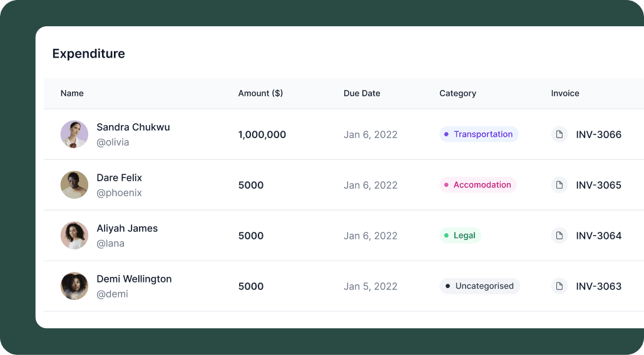
Task: Click Aliyah James's avatar photo
Action: (x=74, y=236)
